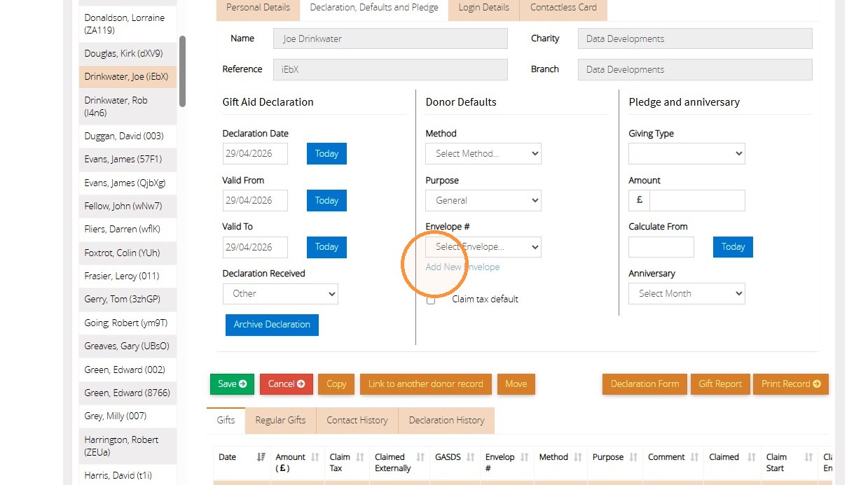Click Today next to Valid From
Screen dimensions: 868x485
point(326,200)
